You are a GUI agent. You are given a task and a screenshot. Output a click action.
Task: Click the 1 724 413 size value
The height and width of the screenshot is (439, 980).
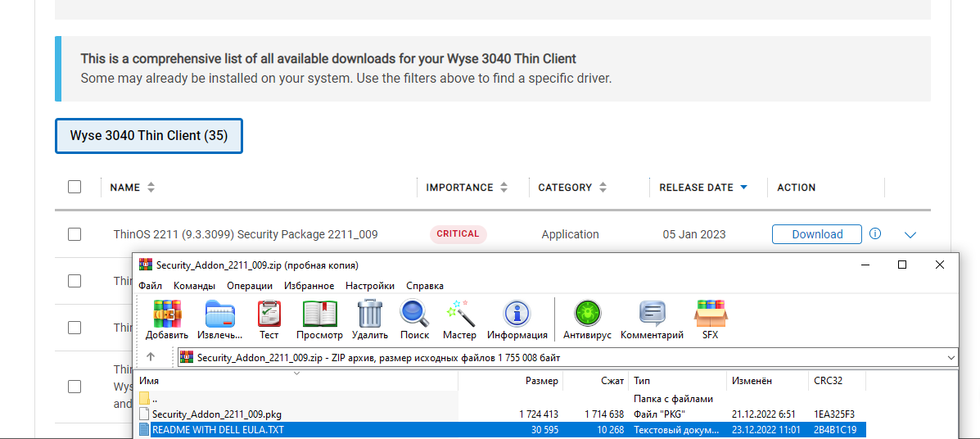(x=538, y=414)
